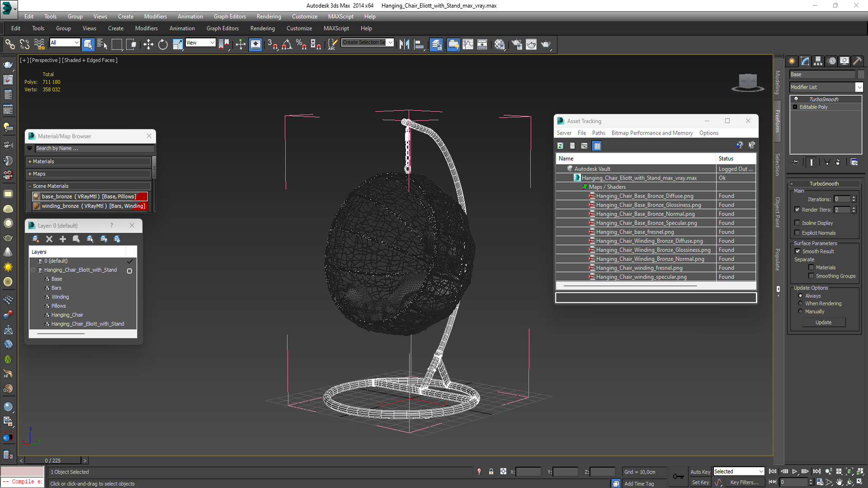This screenshot has height=488, width=868.
Task: Activate the Select and Rotate tool
Action: [163, 44]
